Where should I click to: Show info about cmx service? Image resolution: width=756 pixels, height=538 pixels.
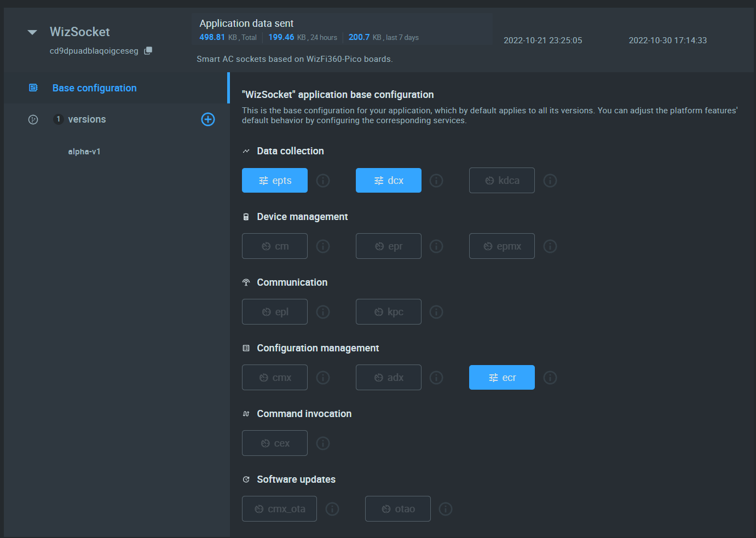click(323, 378)
